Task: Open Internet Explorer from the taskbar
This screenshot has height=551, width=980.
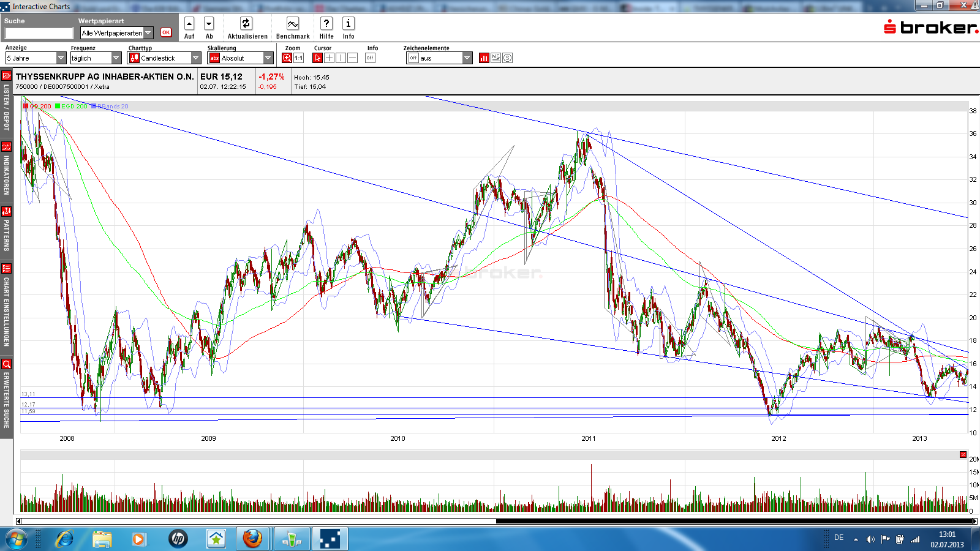Action: coord(64,539)
